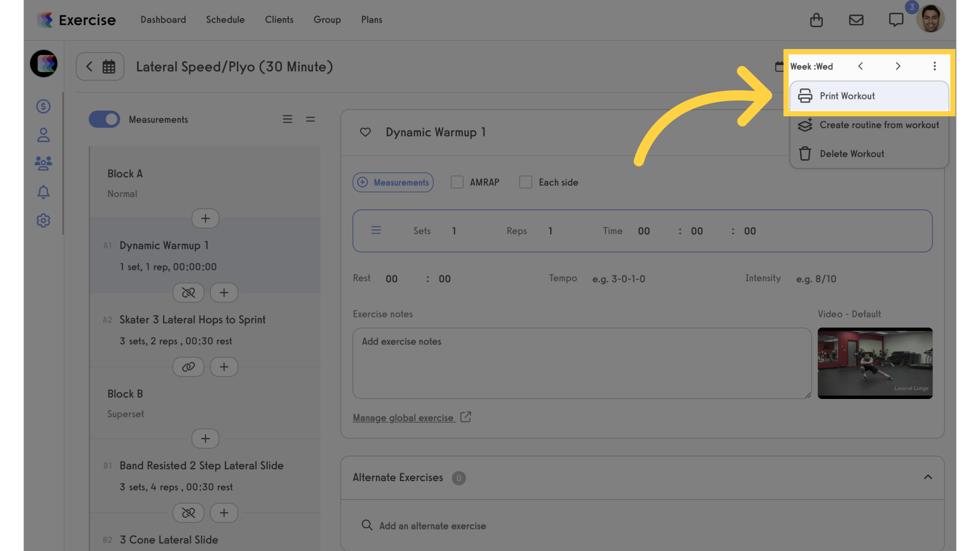Open the settings gear icon in sidebar
This screenshot has height=551, width=980.
pos(43,220)
